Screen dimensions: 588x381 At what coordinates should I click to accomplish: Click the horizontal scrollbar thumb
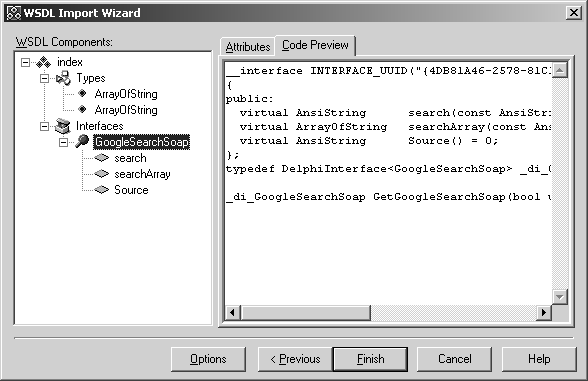(305, 312)
